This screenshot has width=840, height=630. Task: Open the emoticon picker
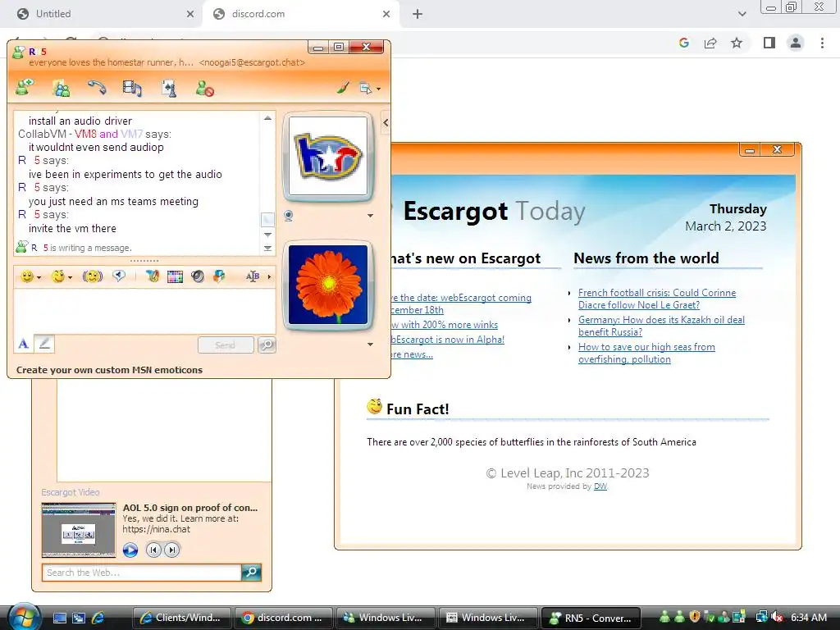click(27, 276)
